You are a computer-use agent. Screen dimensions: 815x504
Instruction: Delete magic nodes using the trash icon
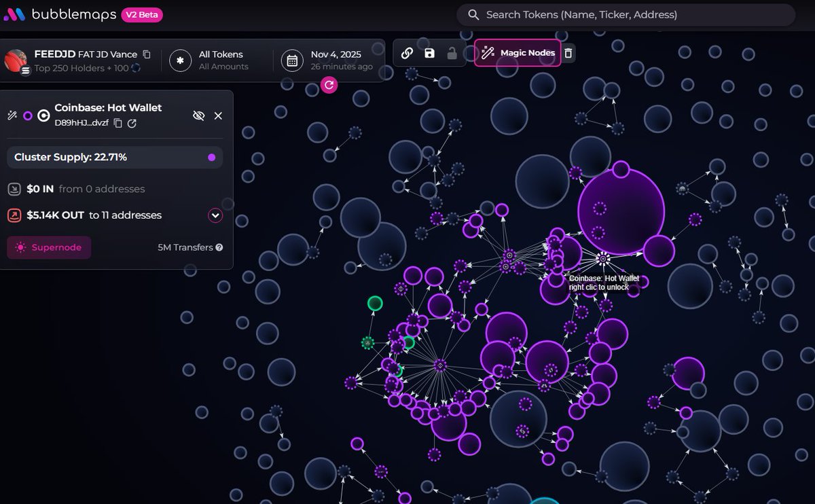[x=569, y=53]
